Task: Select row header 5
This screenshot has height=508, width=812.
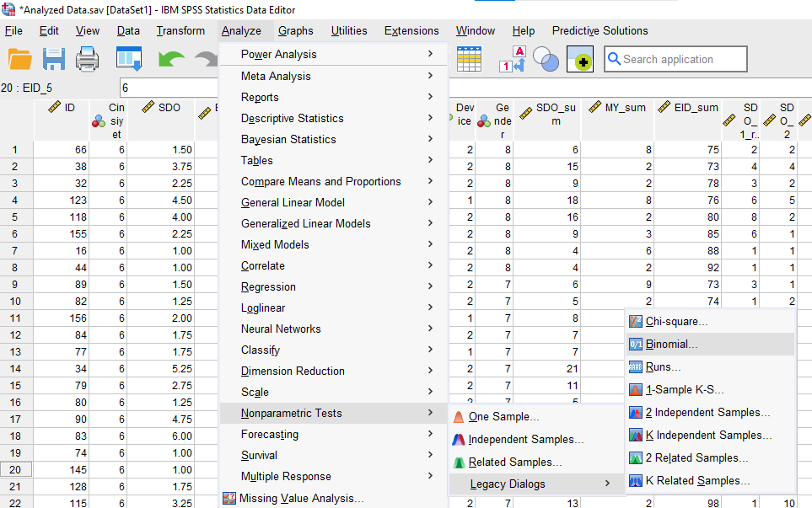Action: (15, 217)
